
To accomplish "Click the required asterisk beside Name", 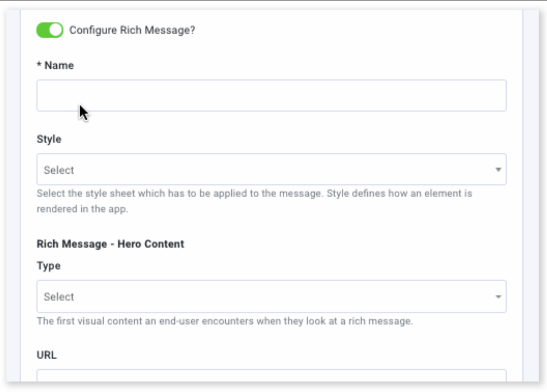I will (39, 66).
